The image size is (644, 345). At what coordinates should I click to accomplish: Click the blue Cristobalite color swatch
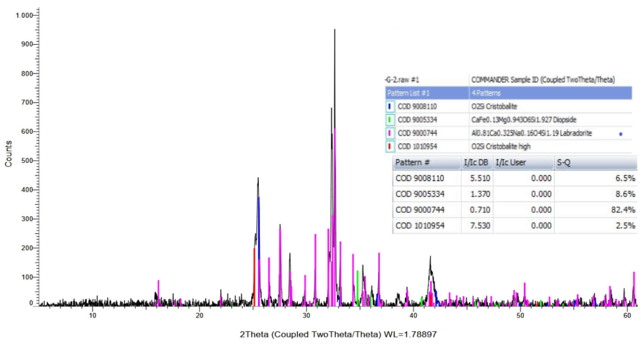pyautogui.click(x=390, y=106)
